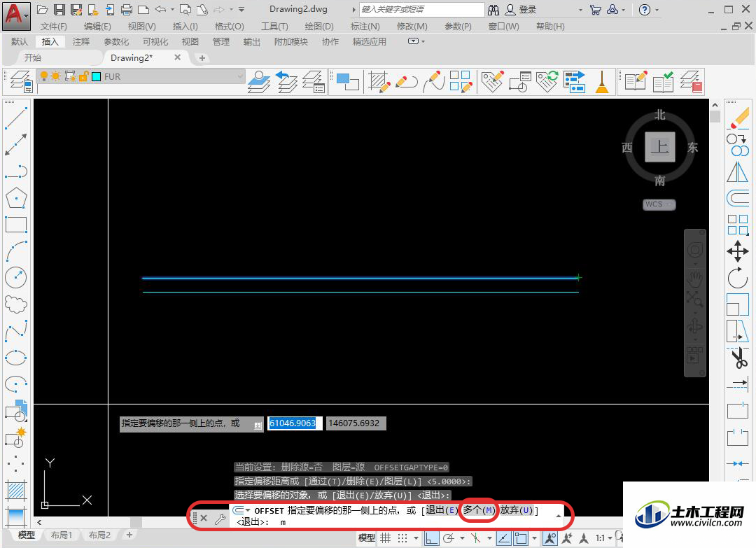Select the Revision Cloud tool
Viewport: 756px width, 548px height.
(x=16, y=304)
